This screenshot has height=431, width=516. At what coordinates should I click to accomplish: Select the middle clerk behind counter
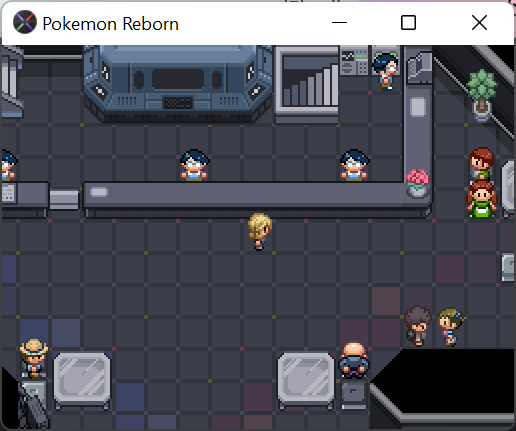pos(195,165)
